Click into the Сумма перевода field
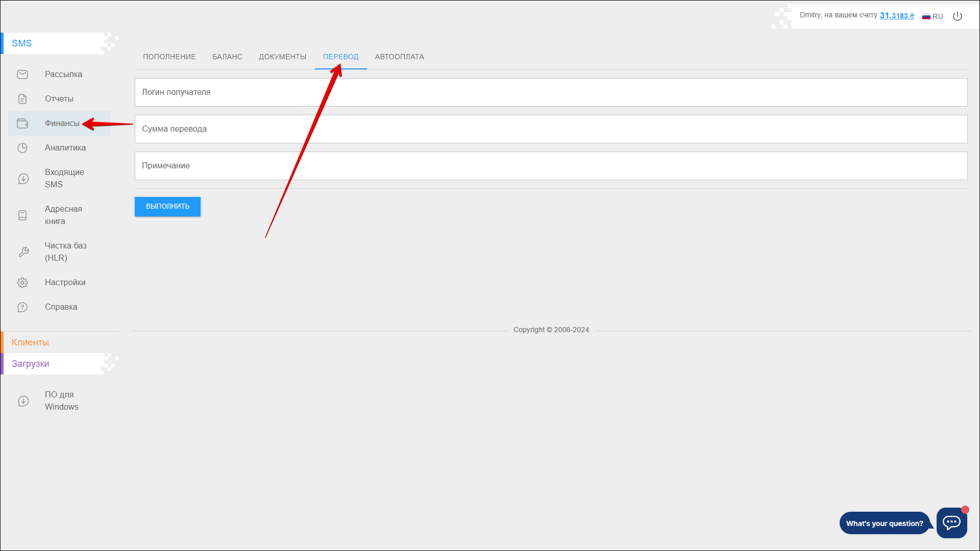Viewport: 980px width, 551px height. coord(550,129)
